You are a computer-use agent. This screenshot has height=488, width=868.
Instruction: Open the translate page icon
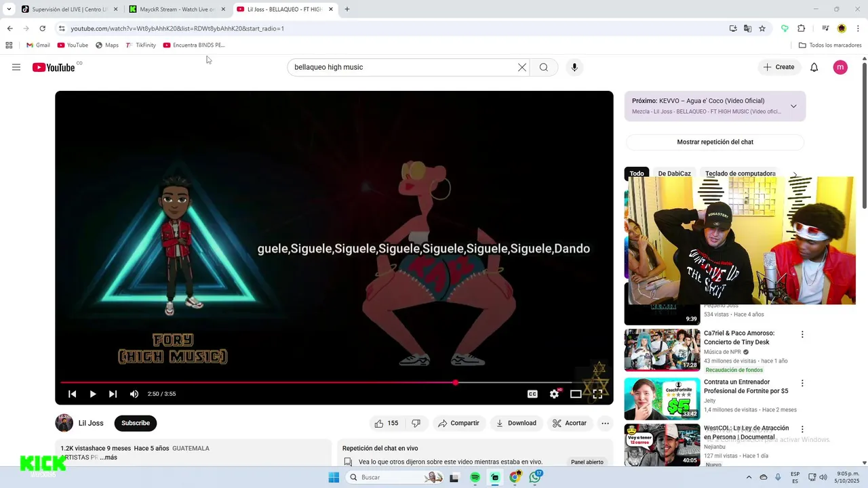[x=747, y=28]
